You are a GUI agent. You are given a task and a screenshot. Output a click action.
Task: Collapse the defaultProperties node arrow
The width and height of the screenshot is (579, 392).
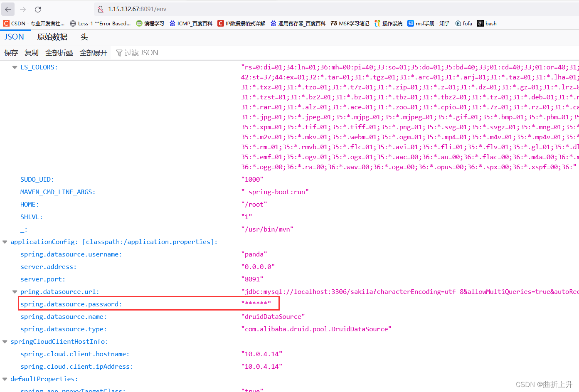[5, 379]
